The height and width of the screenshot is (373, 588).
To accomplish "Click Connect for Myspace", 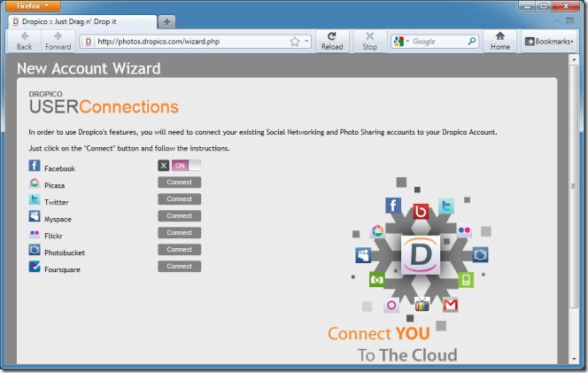I will [x=179, y=216].
